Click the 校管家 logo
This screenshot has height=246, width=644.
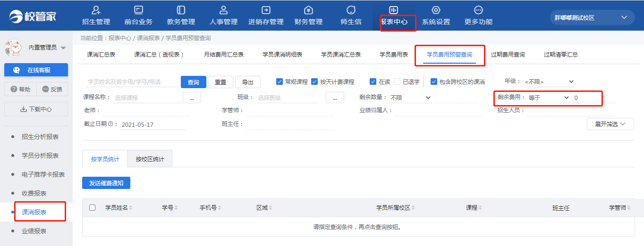33,17
